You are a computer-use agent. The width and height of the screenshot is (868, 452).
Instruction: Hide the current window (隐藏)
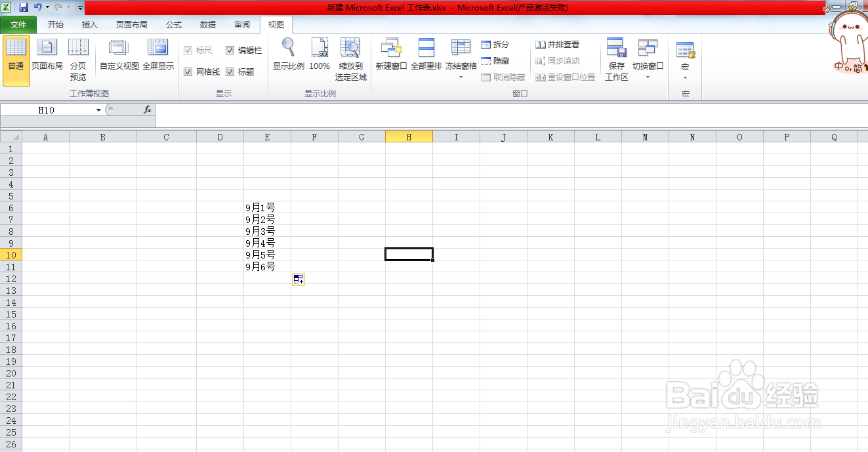495,61
